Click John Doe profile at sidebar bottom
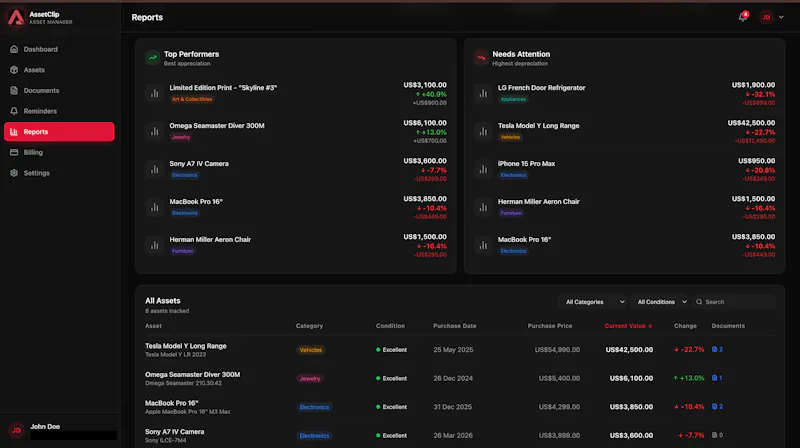The width and height of the screenshot is (800, 448). coord(60,430)
